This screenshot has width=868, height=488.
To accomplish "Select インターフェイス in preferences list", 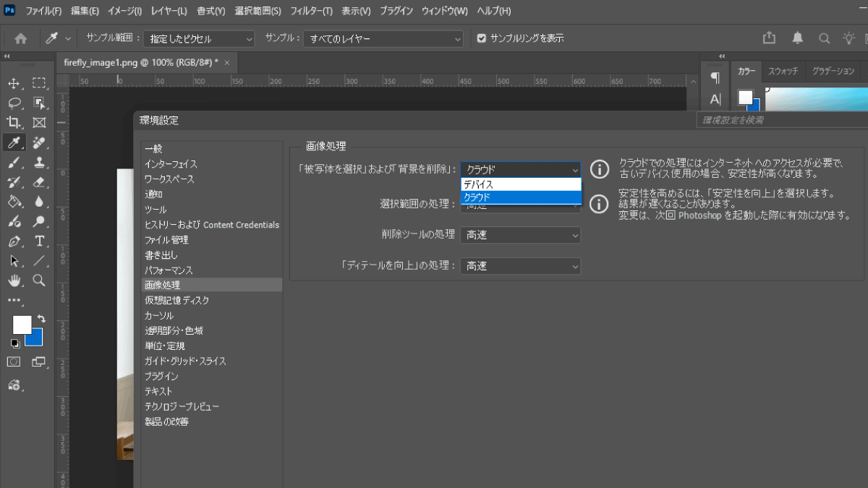I will click(x=171, y=164).
